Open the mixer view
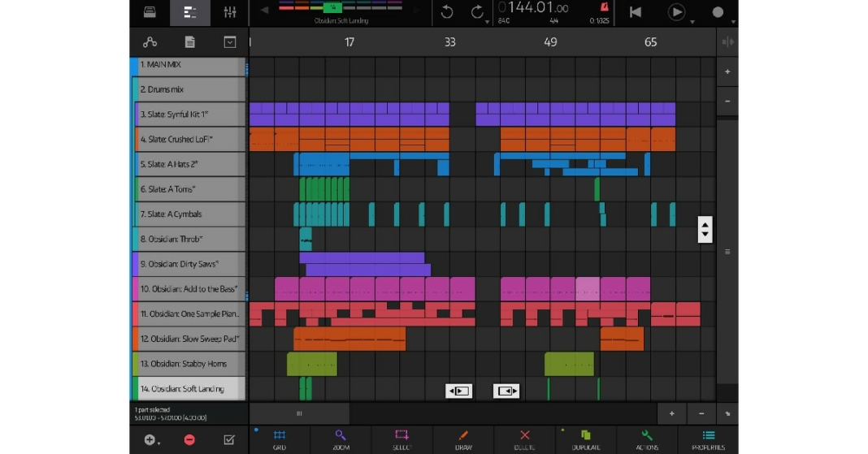868x454 pixels. (x=230, y=12)
